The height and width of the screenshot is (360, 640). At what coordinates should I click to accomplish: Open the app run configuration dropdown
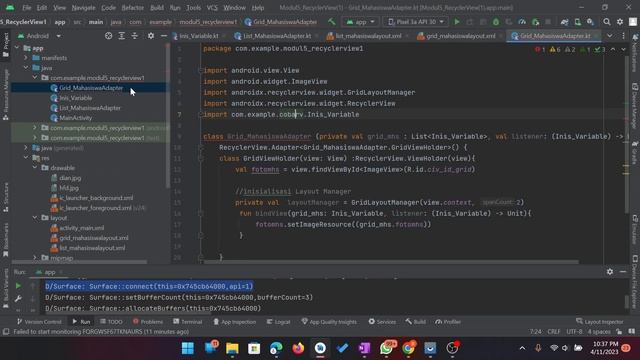(x=360, y=22)
